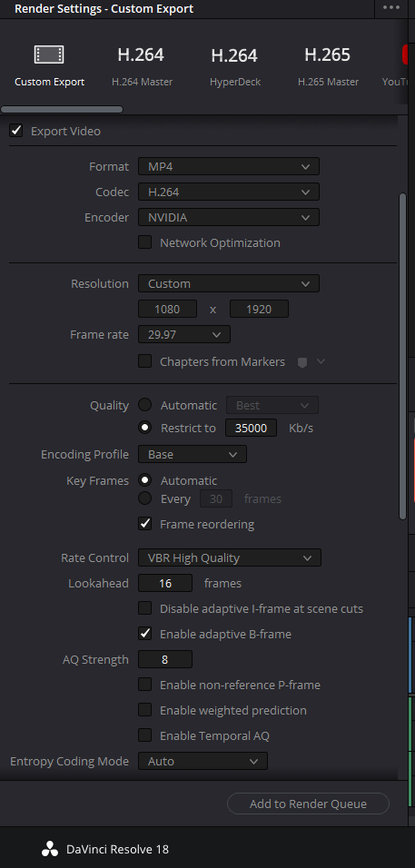Click the width field showing 1080
Viewport: 415px width, 868px height.
[168, 309]
